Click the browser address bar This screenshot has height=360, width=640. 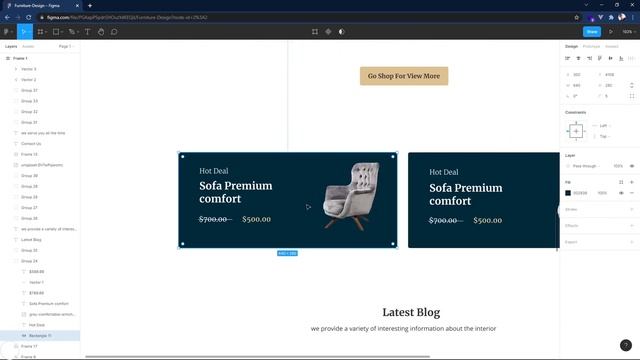pyautogui.click(x=306, y=17)
